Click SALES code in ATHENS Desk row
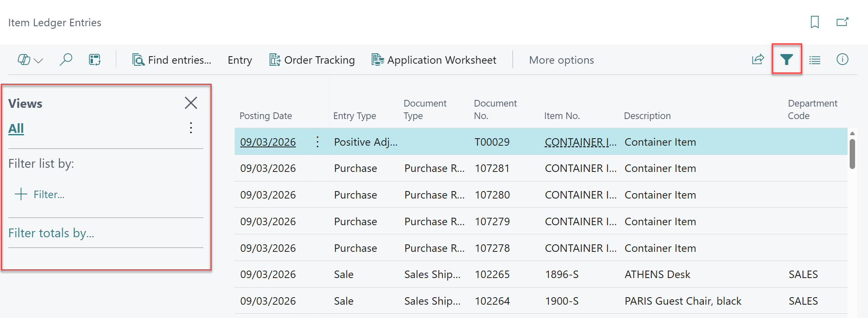 tap(803, 274)
